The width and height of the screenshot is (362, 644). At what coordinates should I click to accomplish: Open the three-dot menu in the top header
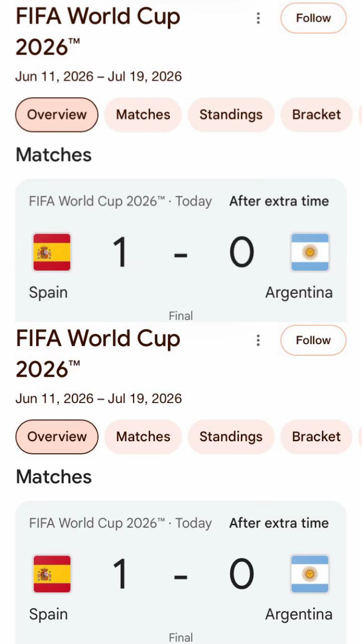coord(258,18)
